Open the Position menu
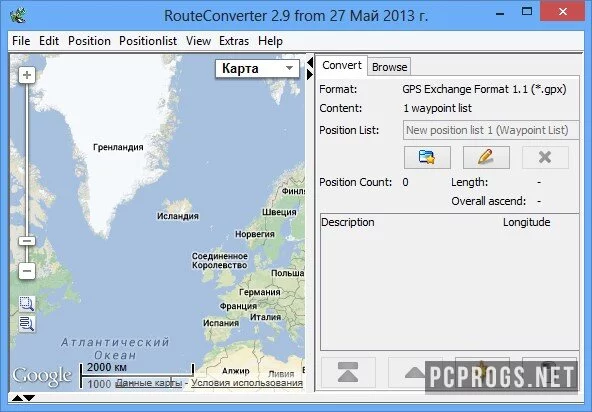Image resolution: width=592 pixels, height=412 pixels. click(89, 41)
